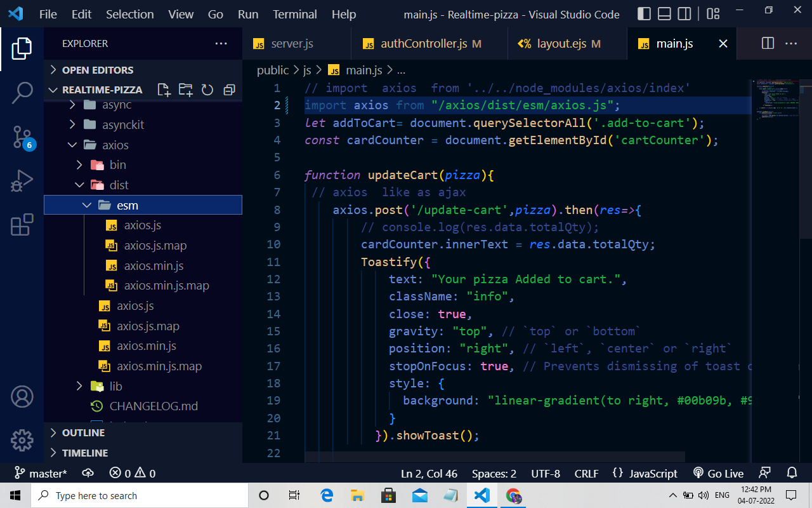Open Chrome from the taskbar
The height and width of the screenshot is (508, 812).
coord(513,495)
